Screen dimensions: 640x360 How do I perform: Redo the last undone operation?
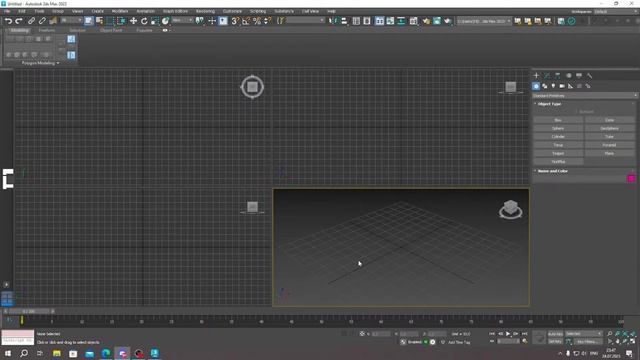point(19,21)
